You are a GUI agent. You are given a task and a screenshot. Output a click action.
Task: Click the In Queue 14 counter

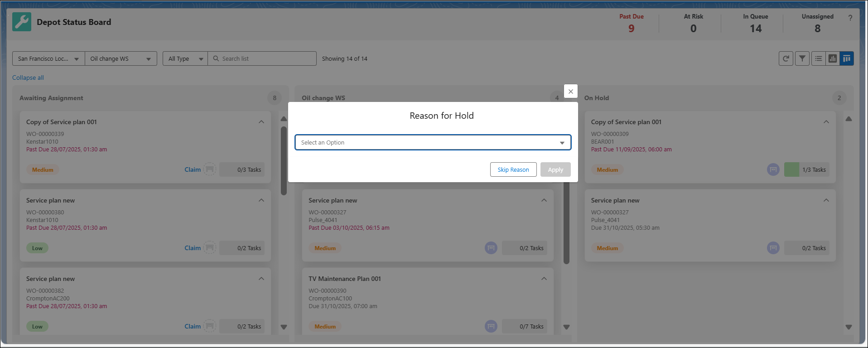[756, 23]
